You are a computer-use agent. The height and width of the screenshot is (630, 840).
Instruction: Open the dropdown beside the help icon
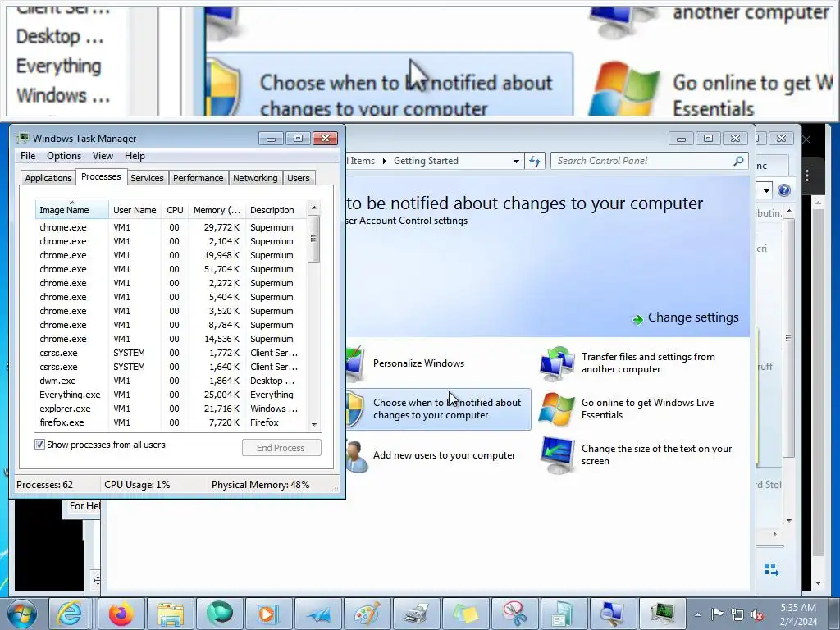pos(766,190)
